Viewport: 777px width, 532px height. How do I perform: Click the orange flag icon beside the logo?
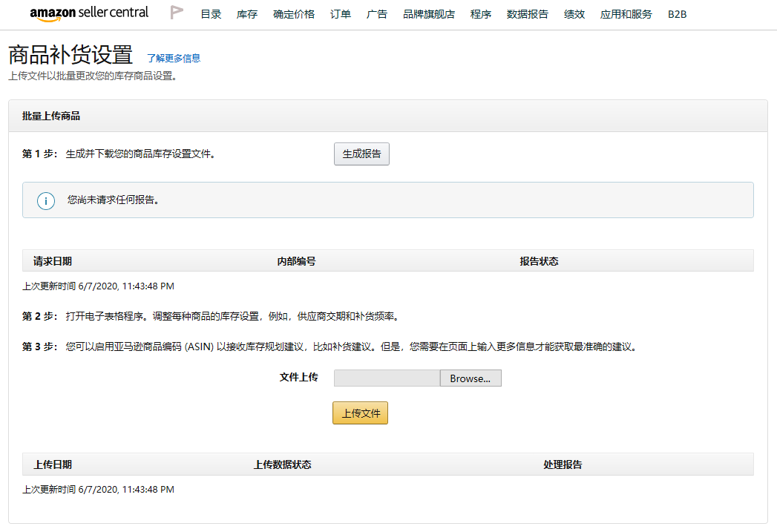tap(177, 13)
